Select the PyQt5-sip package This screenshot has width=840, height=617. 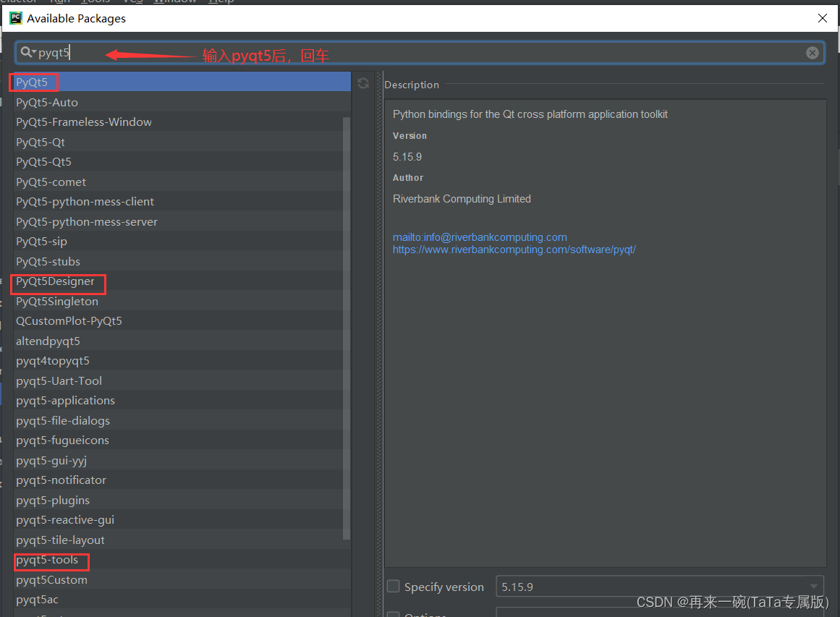pos(182,241)
